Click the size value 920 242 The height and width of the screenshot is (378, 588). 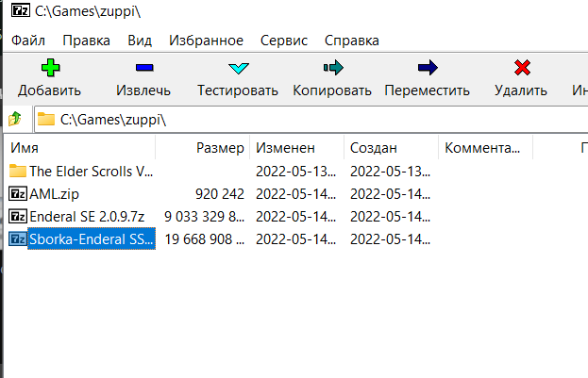[220, 194]
